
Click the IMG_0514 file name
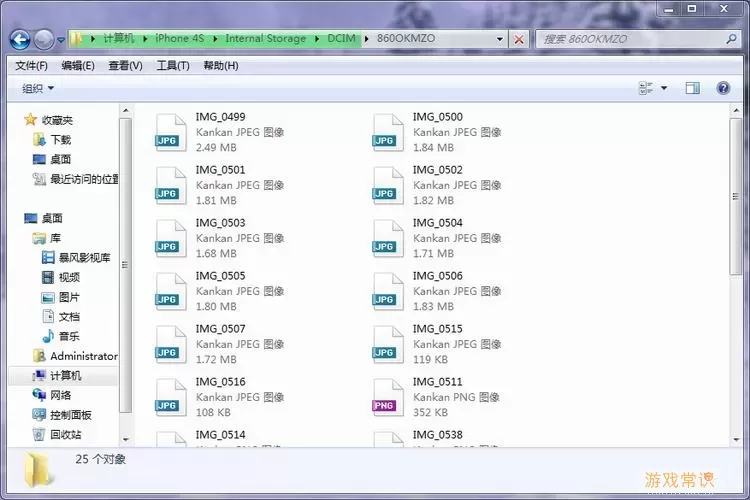click(x=221, y=435)
